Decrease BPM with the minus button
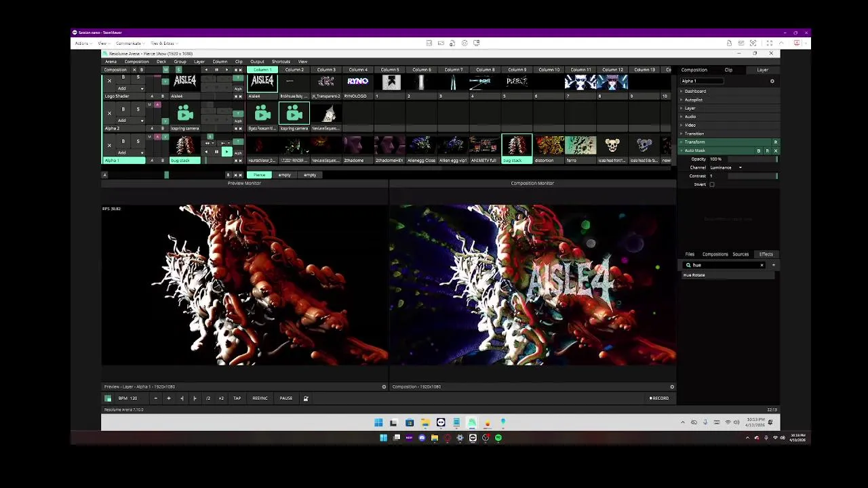The image size is (868, 488). 155,398
